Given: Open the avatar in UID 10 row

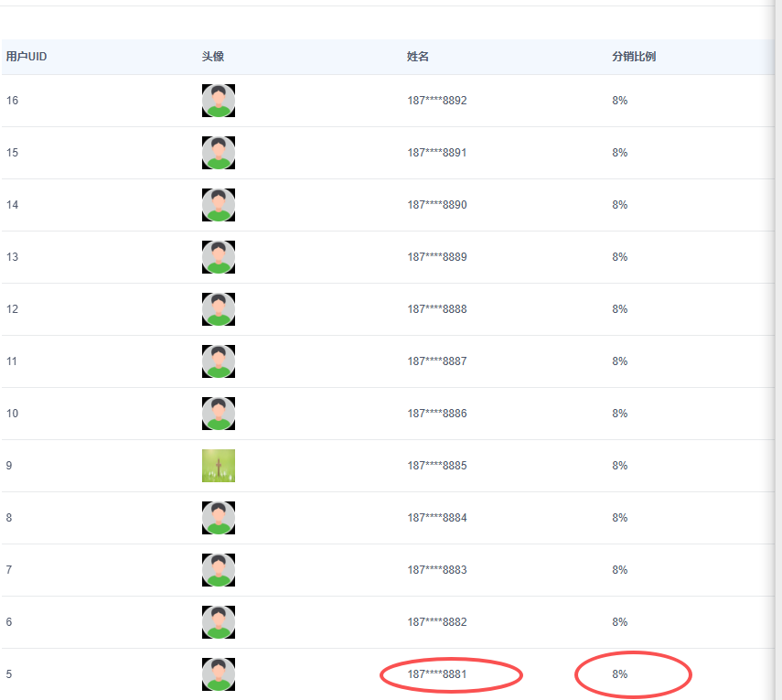Looking at the screenshot, I should [219, 414].
